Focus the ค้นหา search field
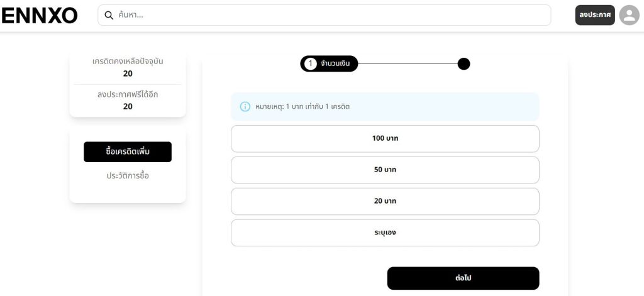The width and height of the screenshot is (644, 296). [x=327, y=15]
